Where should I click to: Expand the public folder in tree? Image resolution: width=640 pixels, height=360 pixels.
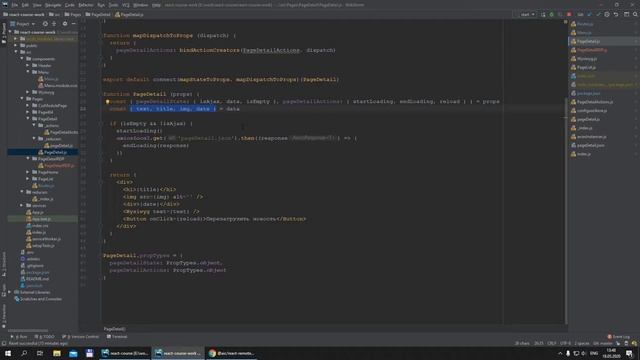tap(16, 45)
